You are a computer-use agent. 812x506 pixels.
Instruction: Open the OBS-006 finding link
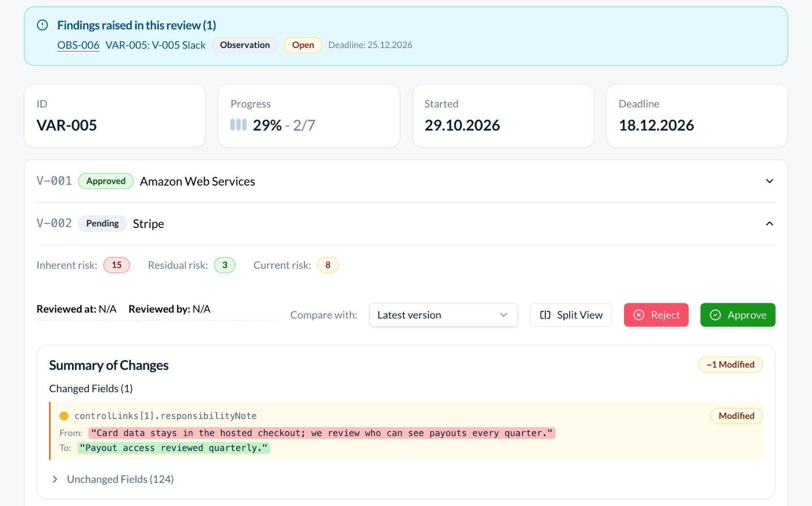[78, 45]
